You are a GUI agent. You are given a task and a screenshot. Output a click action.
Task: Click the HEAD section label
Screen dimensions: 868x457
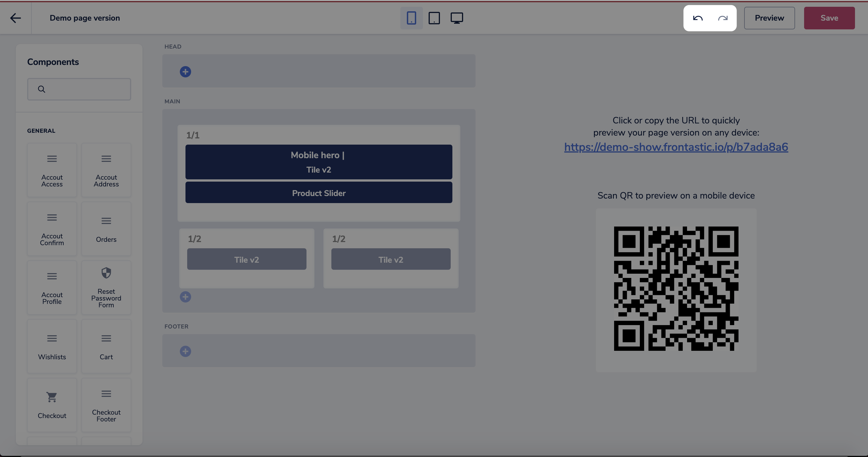pyautogui.click(x=173, y=46)
